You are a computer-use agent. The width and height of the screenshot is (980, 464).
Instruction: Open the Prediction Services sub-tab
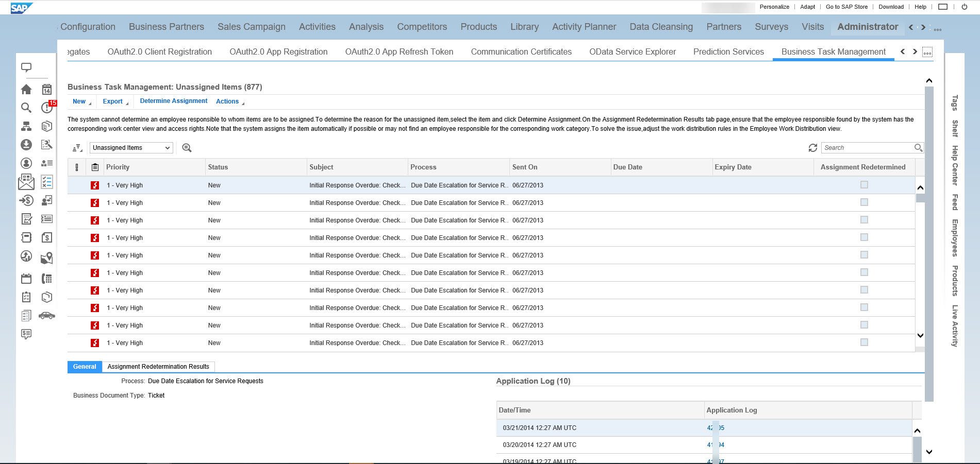pyautogui.click(x=728, y=51)
